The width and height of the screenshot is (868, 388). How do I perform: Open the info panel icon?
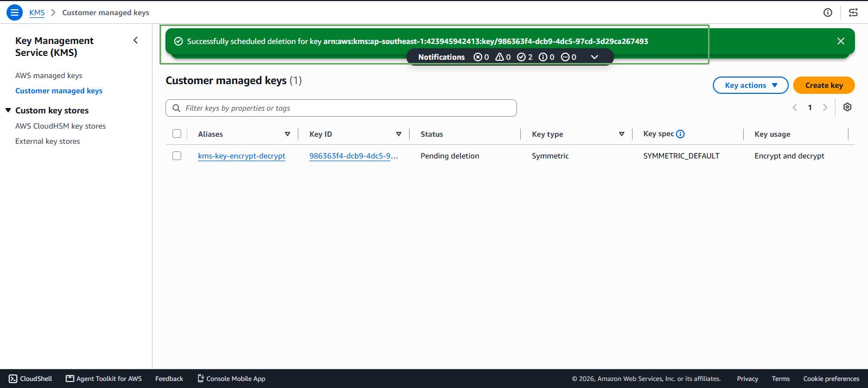tap(828, 12)
